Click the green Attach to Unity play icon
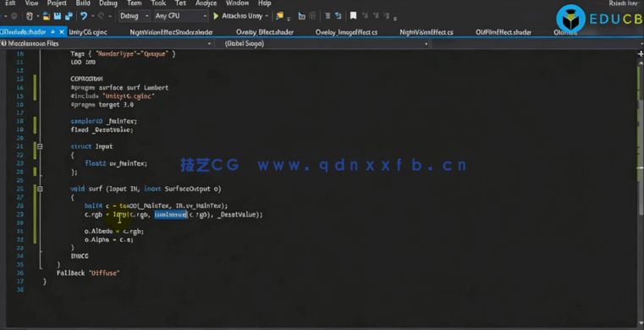The image size is (644, 330). 216,16
